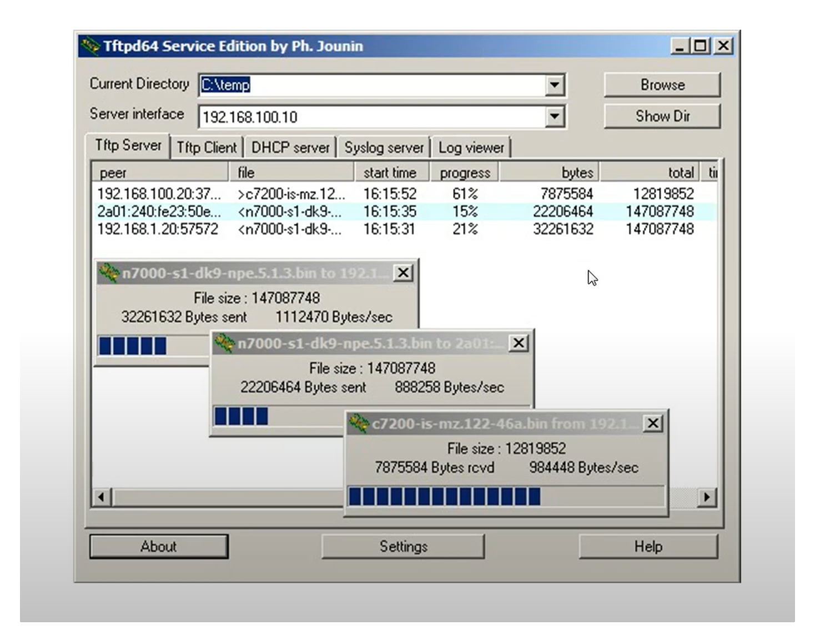Click the File size : 12819852 text
The width and height of the screenshot is (840, 635).
pyautogui.click(x=506, y=448)
